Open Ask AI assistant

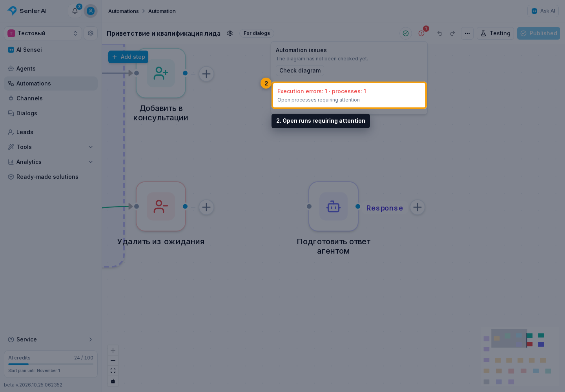point(543,11)
